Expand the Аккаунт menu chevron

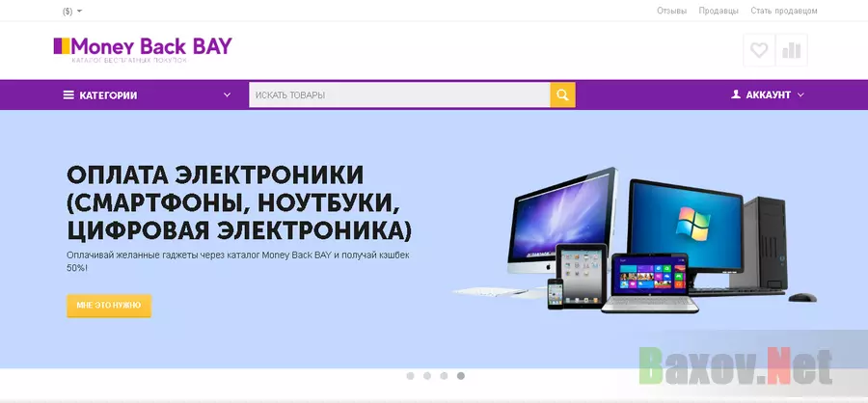click(800, 95)
